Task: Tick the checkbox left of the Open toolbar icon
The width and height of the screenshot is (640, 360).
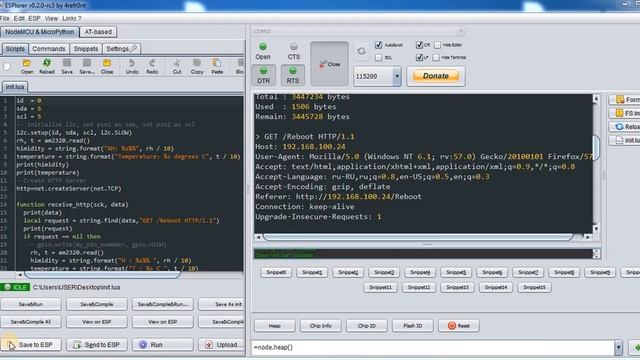Action: point(7,66)
